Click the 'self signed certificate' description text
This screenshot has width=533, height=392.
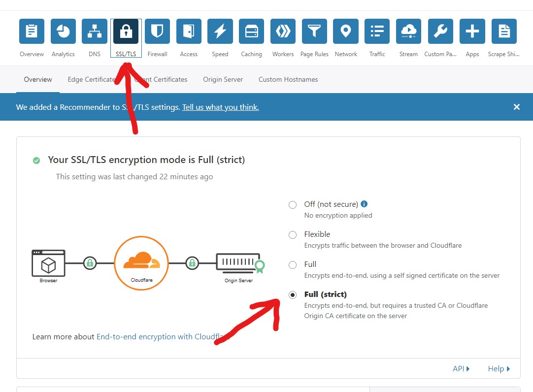(402, 275)
